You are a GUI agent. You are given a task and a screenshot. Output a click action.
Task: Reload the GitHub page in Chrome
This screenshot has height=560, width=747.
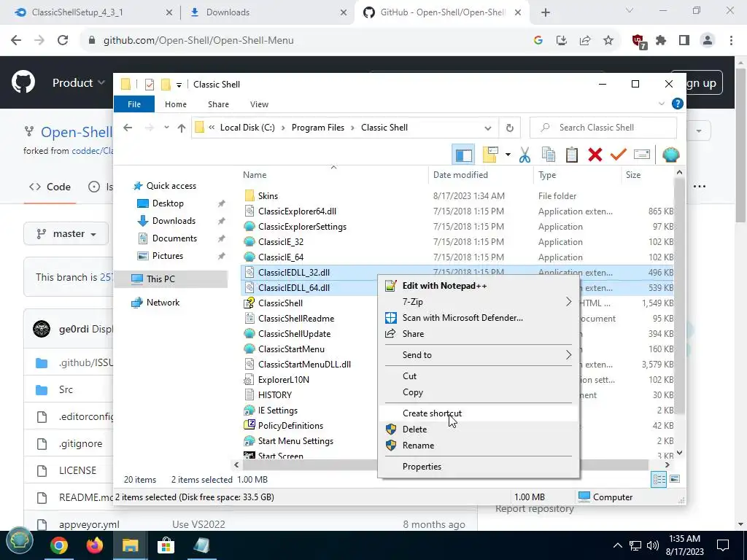[63, 41]
